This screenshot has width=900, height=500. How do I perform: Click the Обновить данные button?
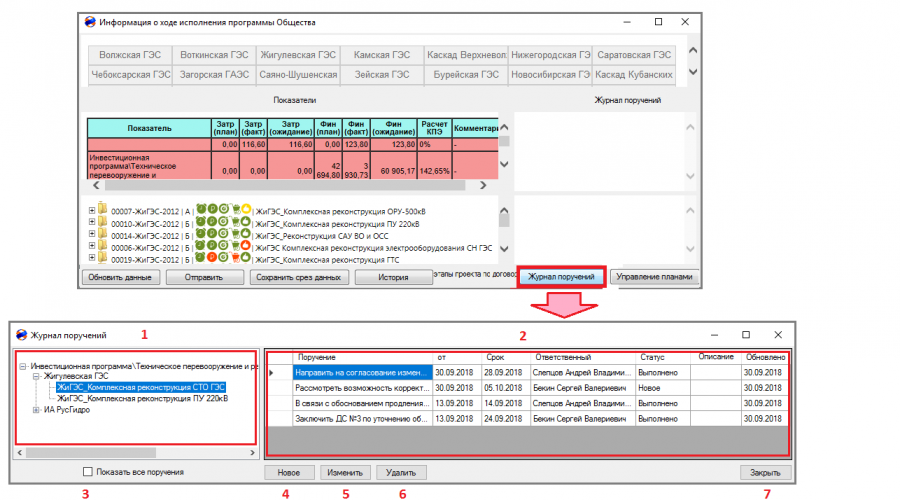120,277
